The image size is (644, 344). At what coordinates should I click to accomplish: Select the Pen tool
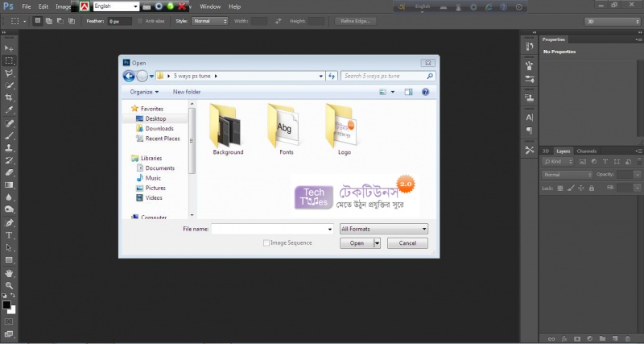tap(9, 223)
